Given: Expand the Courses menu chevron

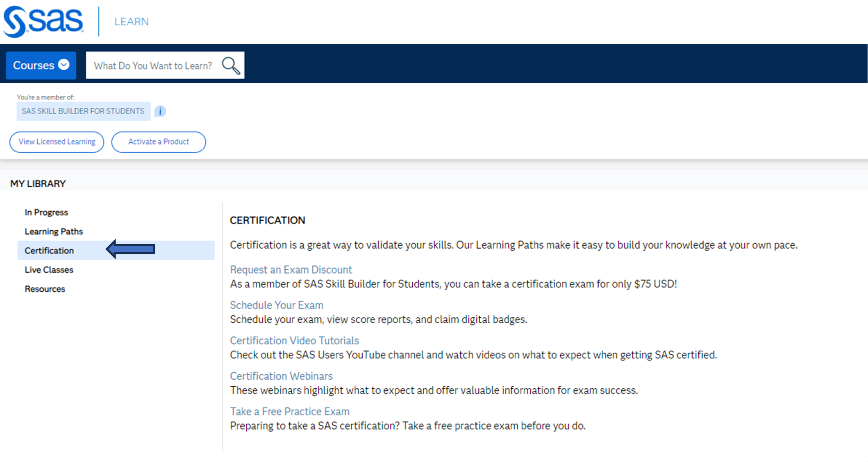Looking at the screenshot, I should click(64, 65).
